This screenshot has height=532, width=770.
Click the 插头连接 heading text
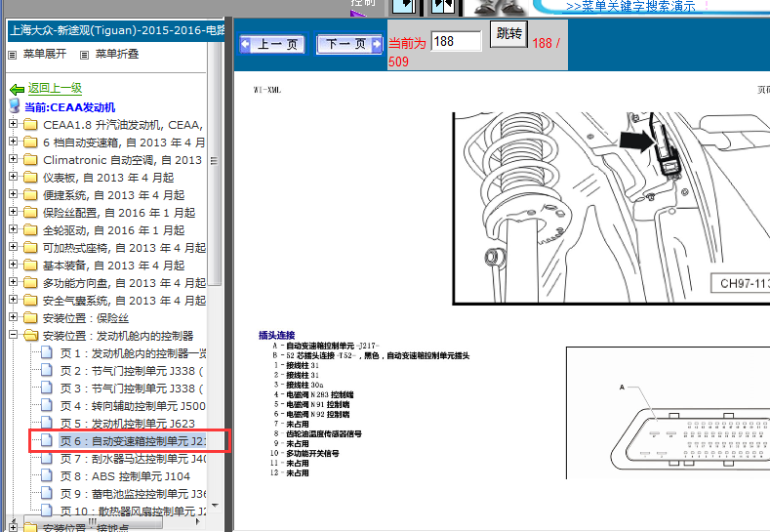point(276,336)
